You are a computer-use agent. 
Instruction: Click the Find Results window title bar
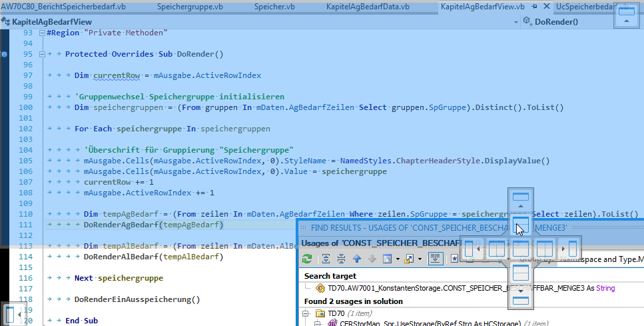coord(470,227)
